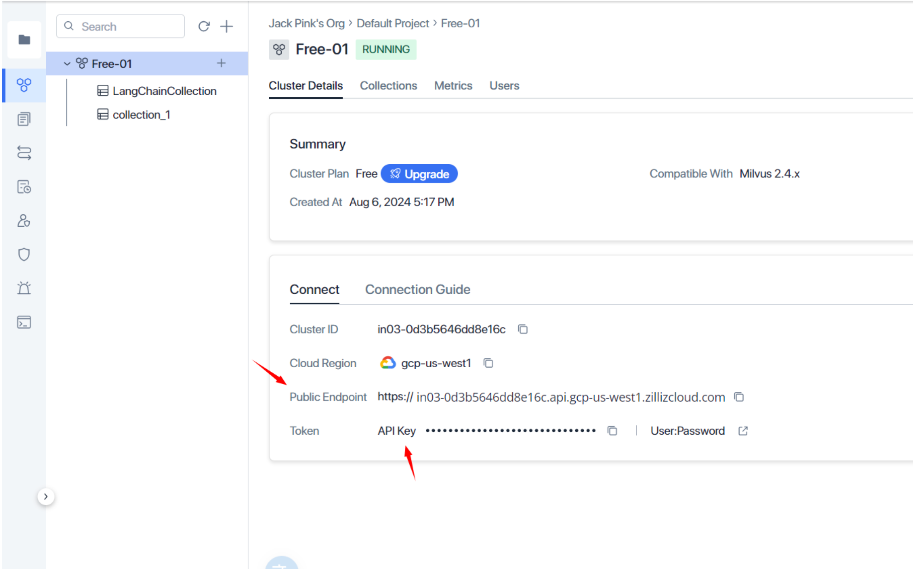Copy the Public Endpoint URL

click(x=739, y=397)
